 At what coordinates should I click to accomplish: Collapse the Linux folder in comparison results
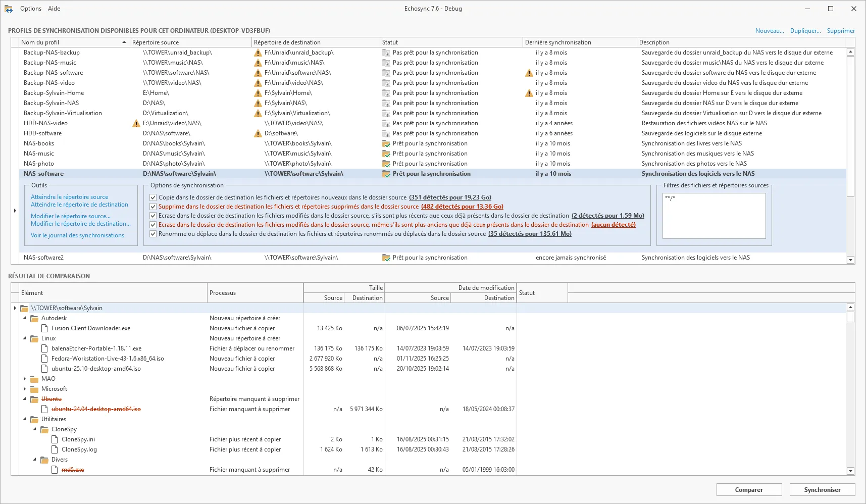[x=25, y=338]
